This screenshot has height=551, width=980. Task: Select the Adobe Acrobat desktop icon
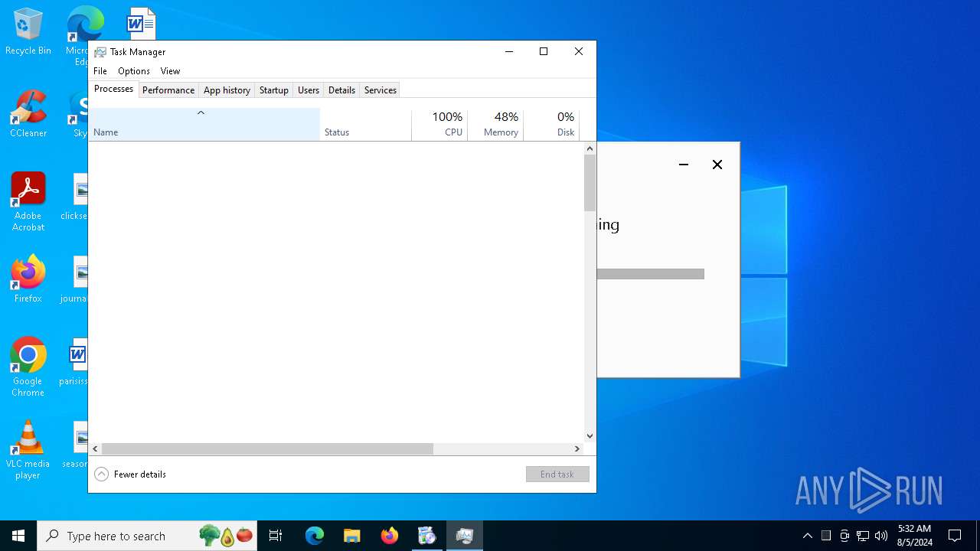pos(28,202)
